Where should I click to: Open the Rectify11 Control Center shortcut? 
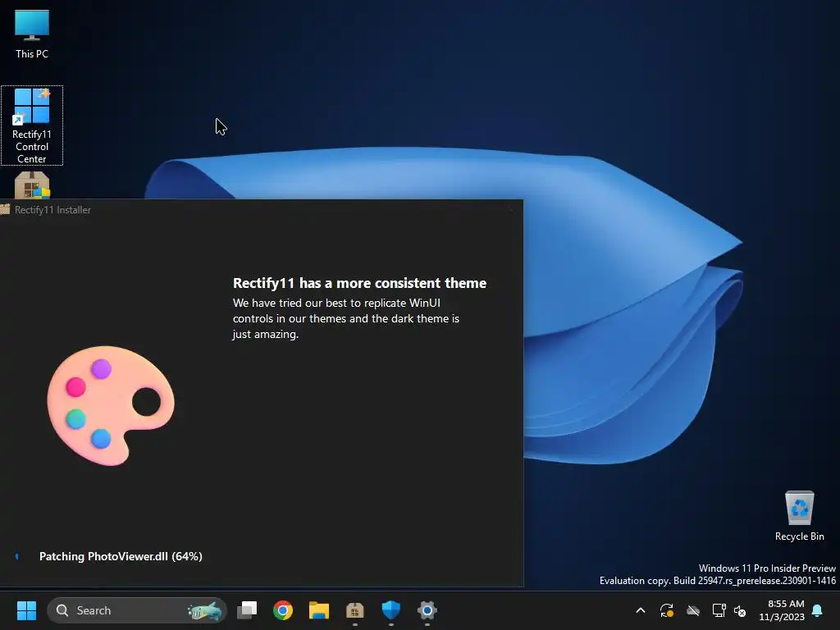coord(32,126)
